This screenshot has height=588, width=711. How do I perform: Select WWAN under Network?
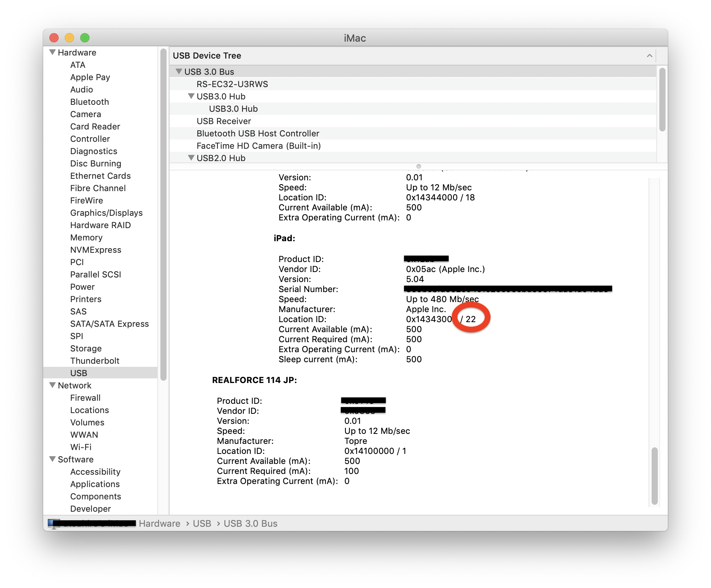[84, 435]
